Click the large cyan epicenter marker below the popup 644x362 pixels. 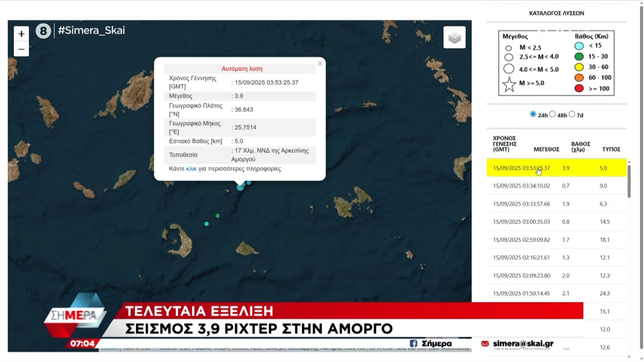240,187
